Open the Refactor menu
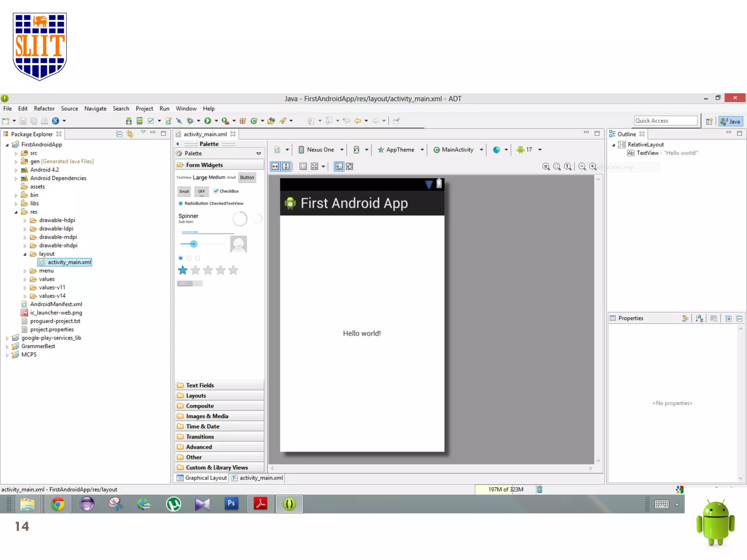The width and height of the screenshot is (747, 560). click(x=44, y=109)
